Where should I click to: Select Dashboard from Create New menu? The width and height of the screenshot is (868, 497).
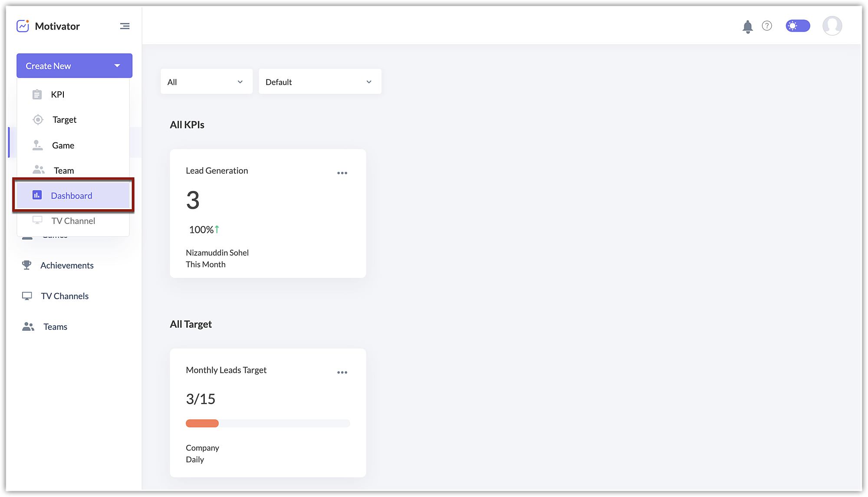pyautogui.click(x=72, y=196)
